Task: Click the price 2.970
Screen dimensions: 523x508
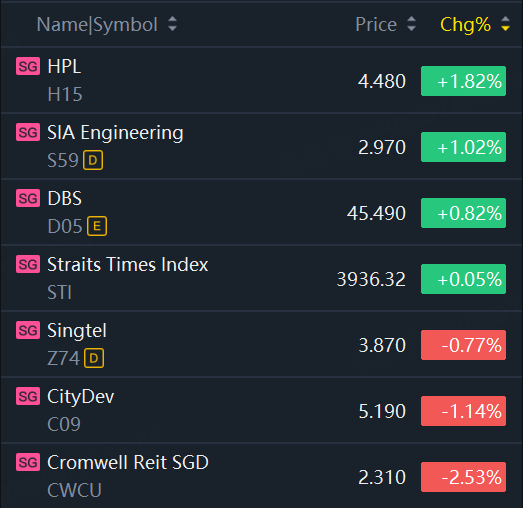Action: (x=382, y=147)
